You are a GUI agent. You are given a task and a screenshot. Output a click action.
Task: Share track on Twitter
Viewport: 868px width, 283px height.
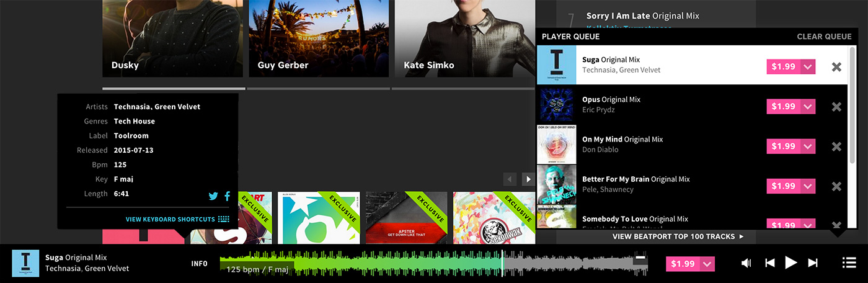(213, 196)
